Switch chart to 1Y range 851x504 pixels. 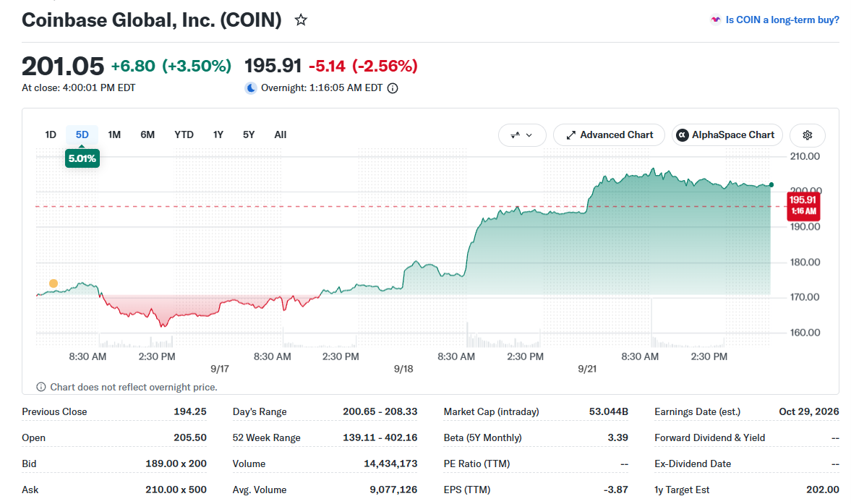click(x=218, y=134)
